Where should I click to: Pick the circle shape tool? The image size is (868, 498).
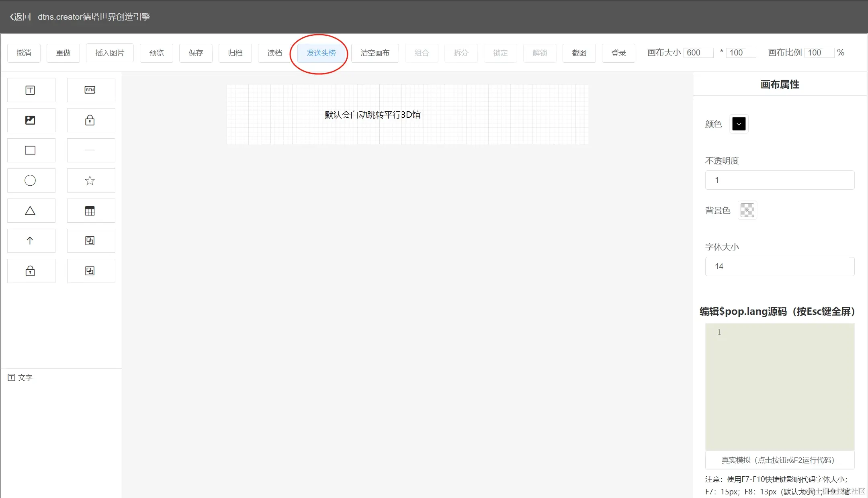(x=31, y=180)
